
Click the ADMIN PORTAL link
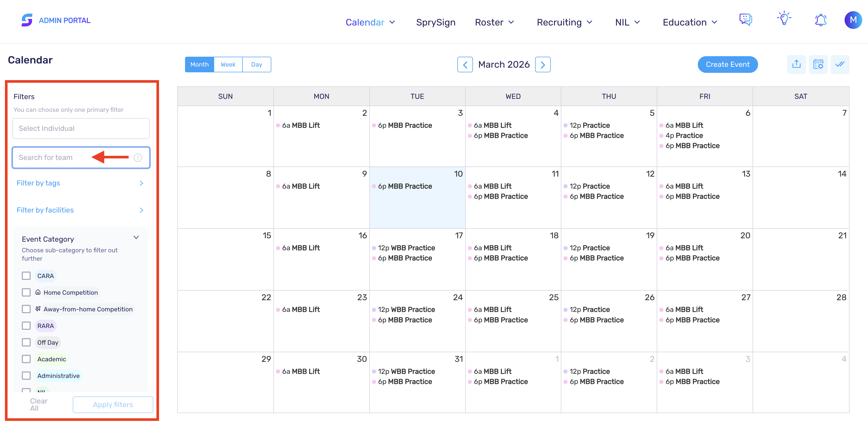64,20
